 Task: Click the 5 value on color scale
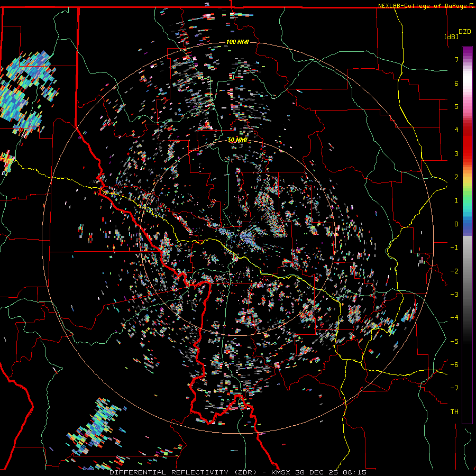(456, 106)
